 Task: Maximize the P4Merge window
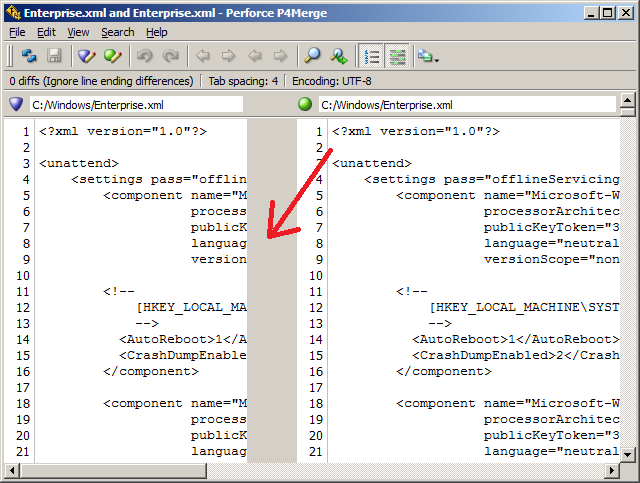click(607, 13)
